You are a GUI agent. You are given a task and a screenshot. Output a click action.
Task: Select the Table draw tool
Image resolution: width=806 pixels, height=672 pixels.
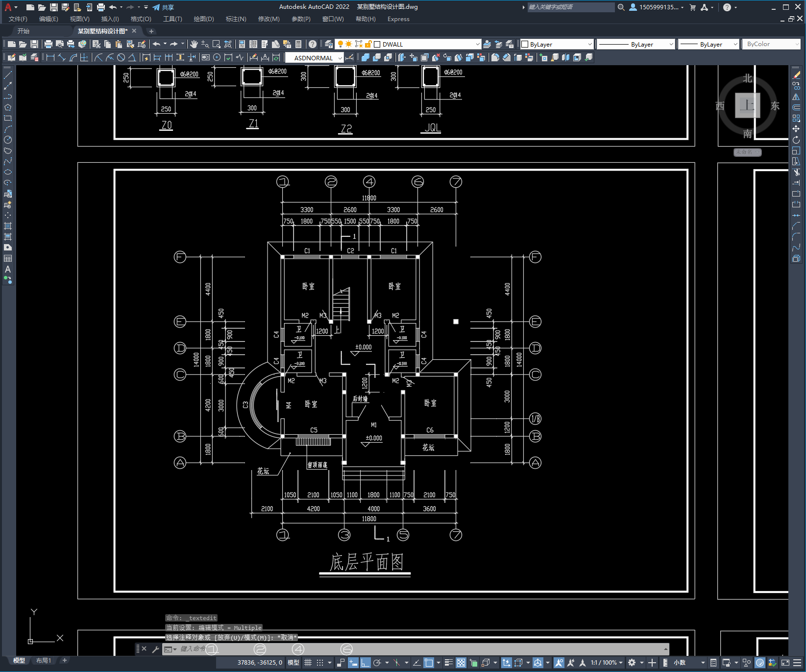[x=8, y=258]
